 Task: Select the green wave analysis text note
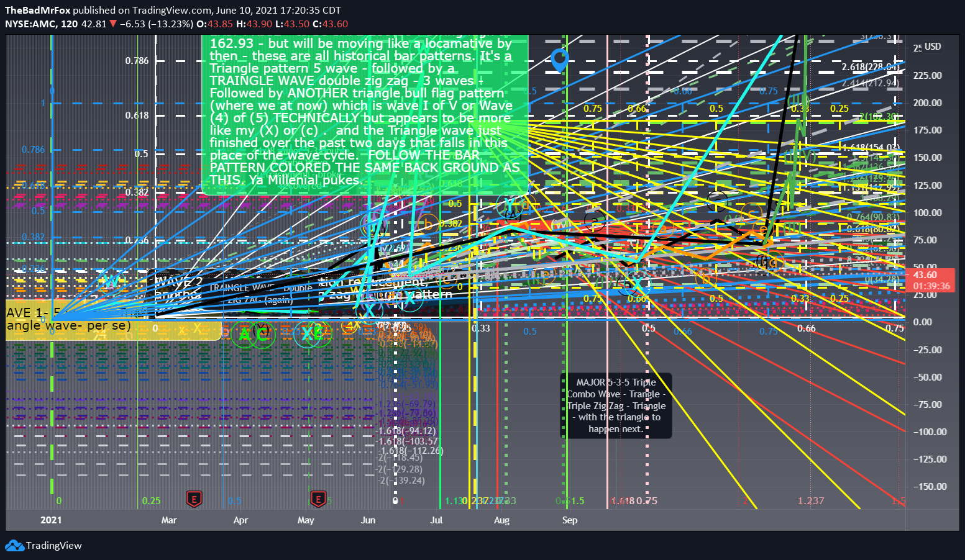[x=365, y=114]
